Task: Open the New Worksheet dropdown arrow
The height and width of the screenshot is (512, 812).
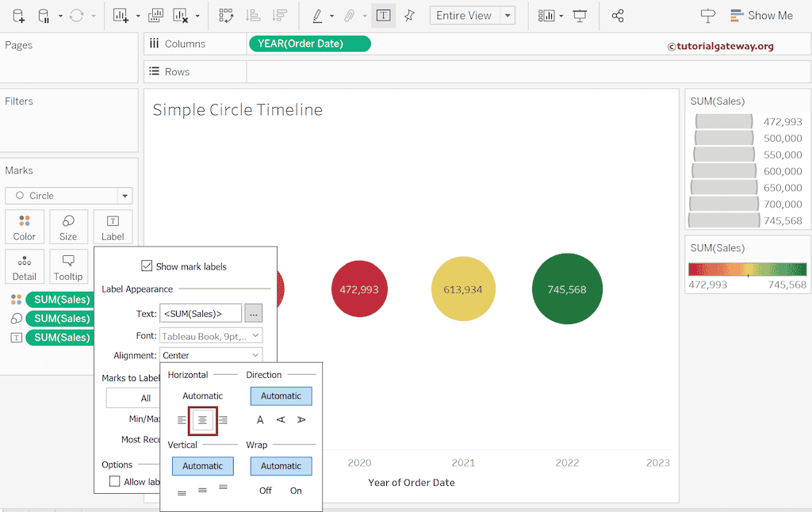Action: click(138, 16)
